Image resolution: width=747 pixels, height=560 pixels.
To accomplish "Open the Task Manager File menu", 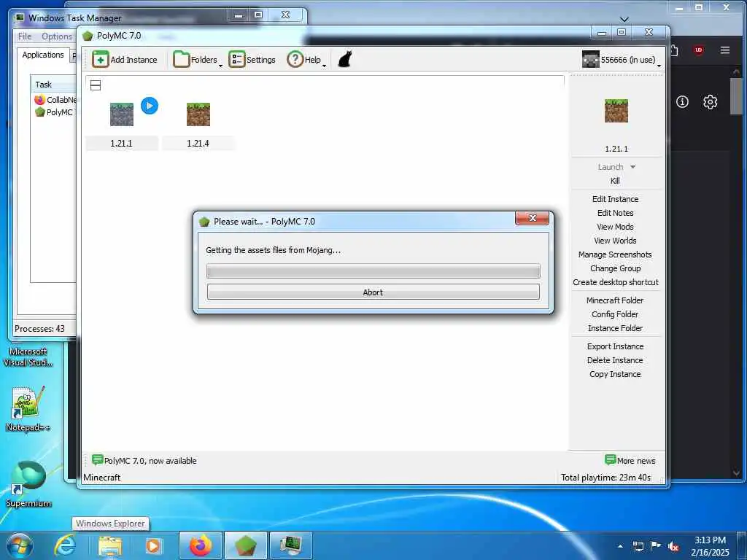I will point(25,36).
